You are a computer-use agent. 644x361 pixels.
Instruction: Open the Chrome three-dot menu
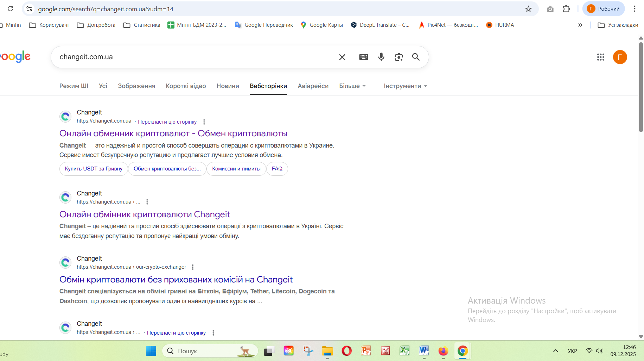click(635, 9)
